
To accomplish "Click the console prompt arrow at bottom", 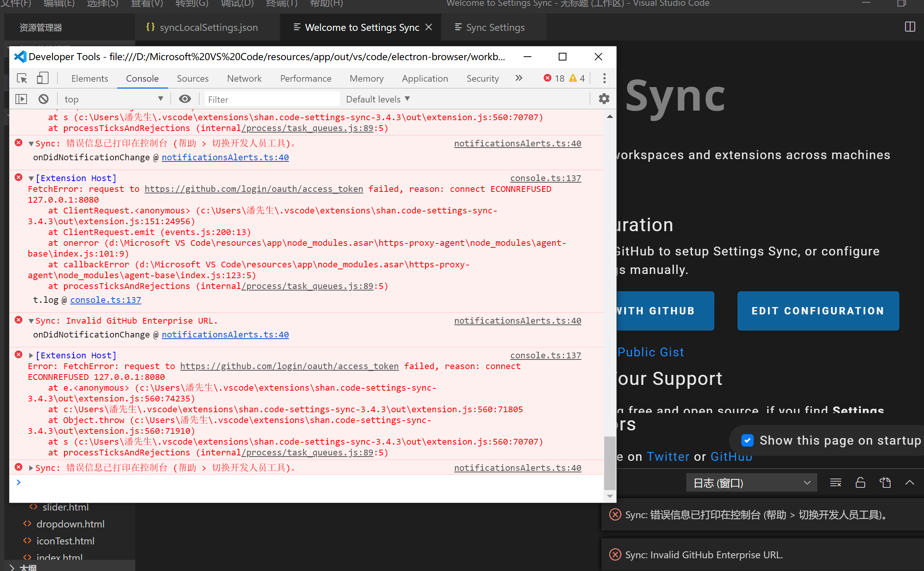I will [x=18, y=482].
